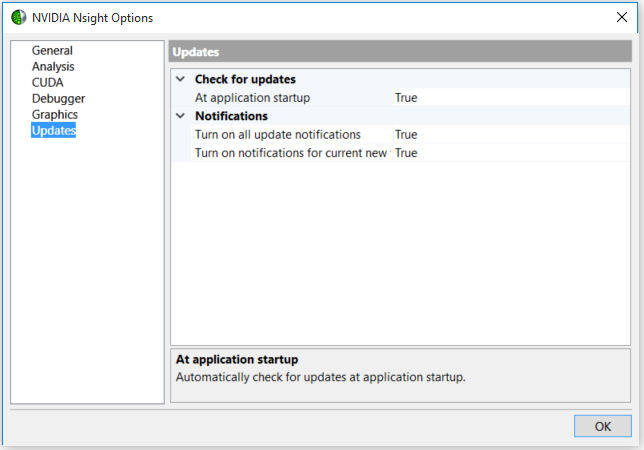The width and height of the screenshot is (644, 450).
Task: Open the CUDA options category
Action: click(x=48, y=83)
